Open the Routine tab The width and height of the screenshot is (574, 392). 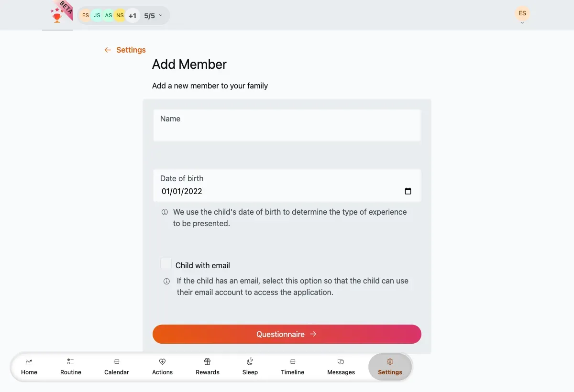tap(71, 367)
